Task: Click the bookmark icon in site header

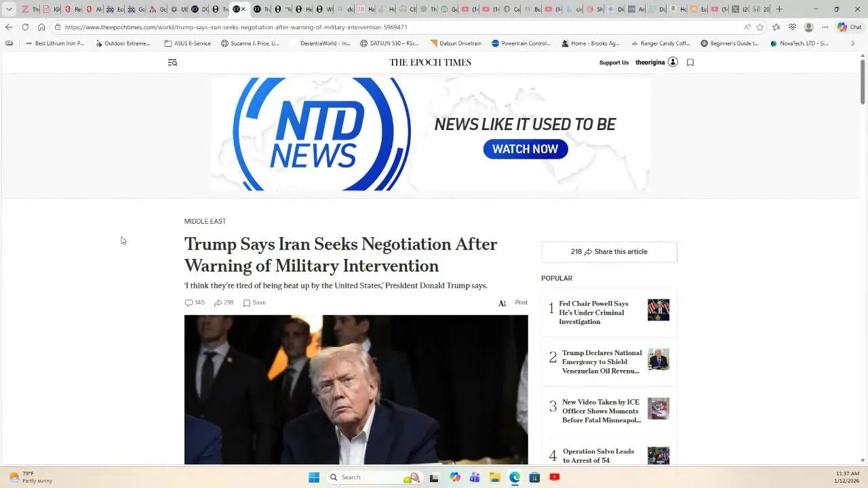Action: tap(690, 62)
